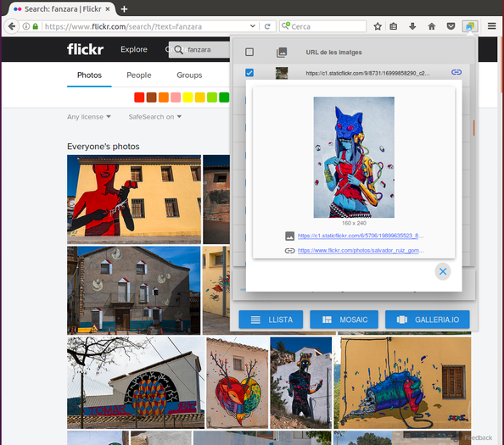Click the LLISTA view button
This screenshot has width=504, height=445.
tap(271, 320)
